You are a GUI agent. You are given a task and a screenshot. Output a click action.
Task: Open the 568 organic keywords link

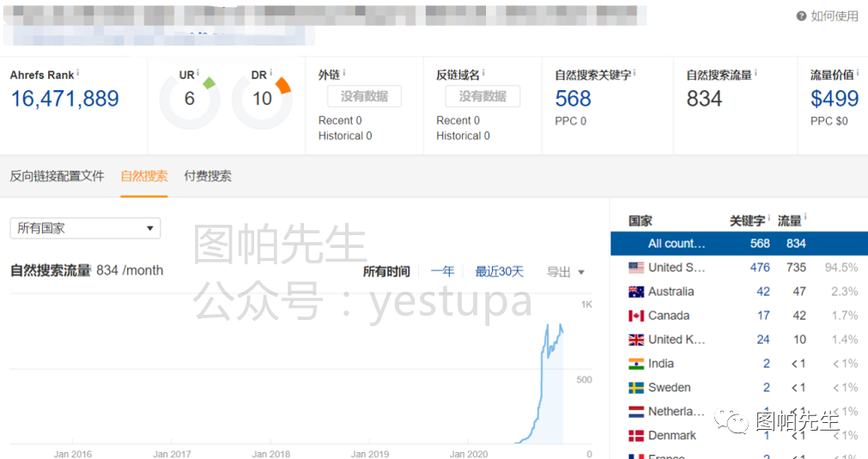point(573,99)
